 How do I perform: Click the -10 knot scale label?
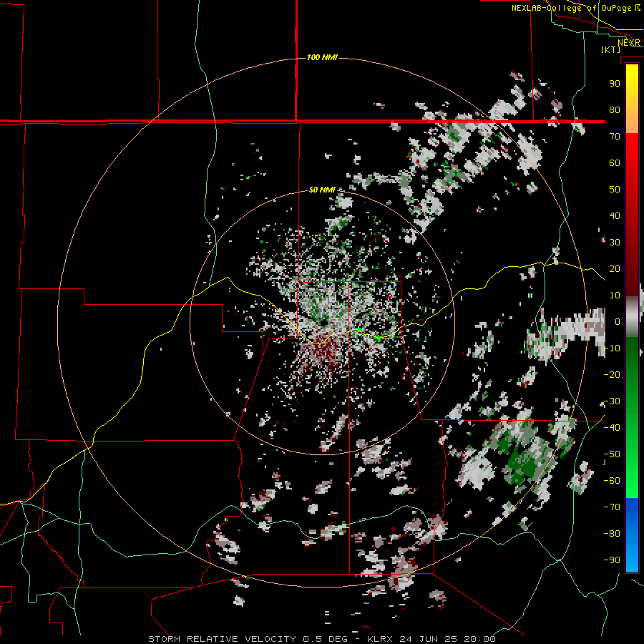pos(612,348)
